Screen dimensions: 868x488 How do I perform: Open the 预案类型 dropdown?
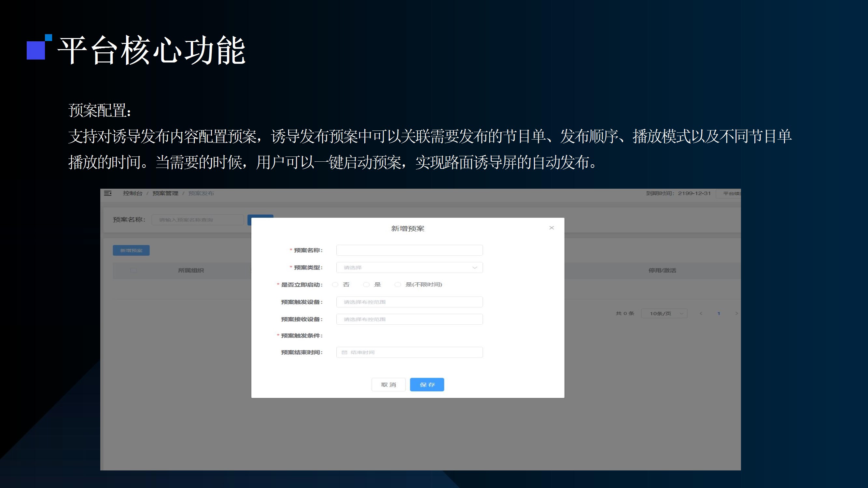(409, 267)
